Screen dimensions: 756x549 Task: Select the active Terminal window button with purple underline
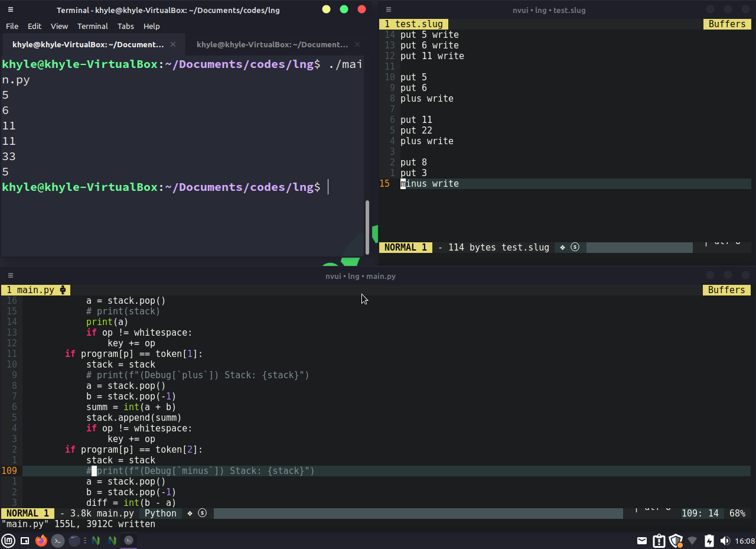pos(129,540)
